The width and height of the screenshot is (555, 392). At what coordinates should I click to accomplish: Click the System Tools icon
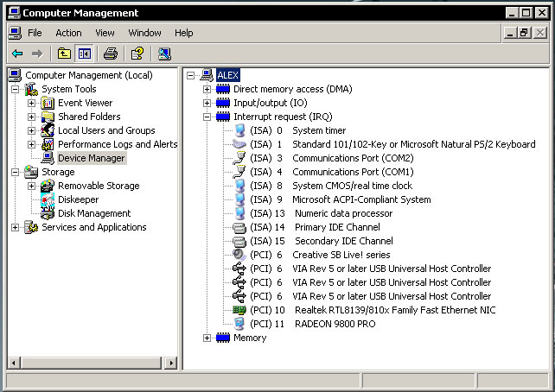(x=31, y=89)
